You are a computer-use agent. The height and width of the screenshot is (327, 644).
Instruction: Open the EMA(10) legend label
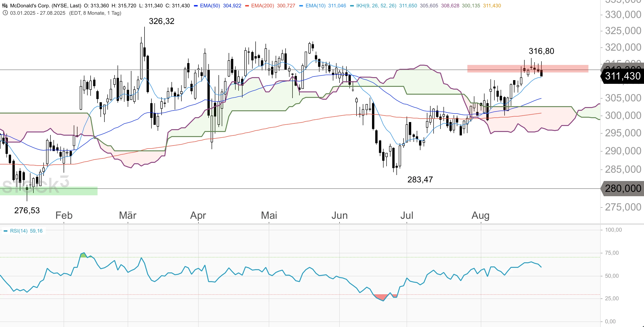316,6
